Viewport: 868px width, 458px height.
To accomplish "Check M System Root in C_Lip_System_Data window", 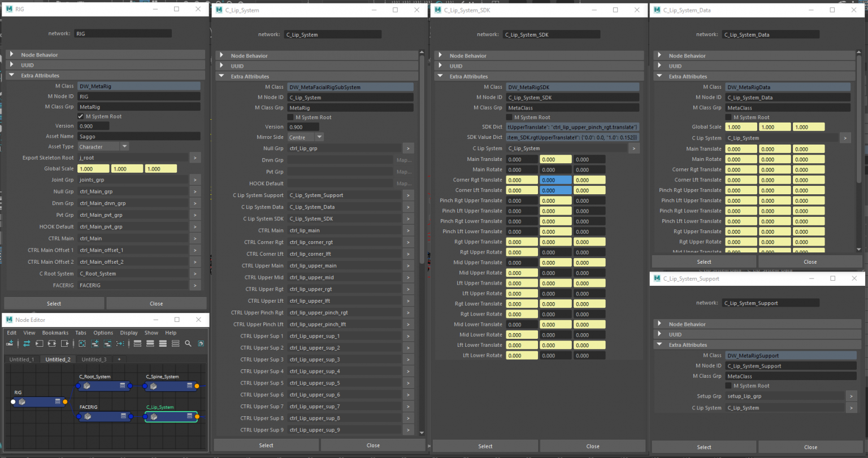I will pos(728,117).
